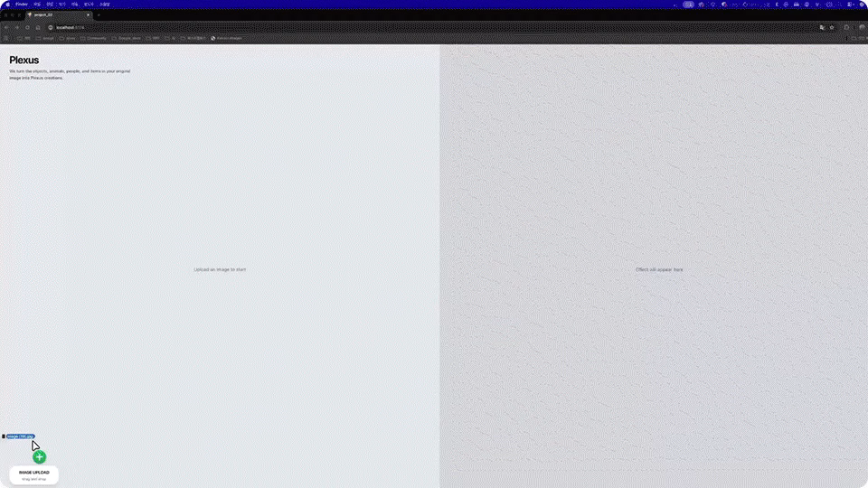Go back in browser

pyautogui.click(x=6, y=27)
